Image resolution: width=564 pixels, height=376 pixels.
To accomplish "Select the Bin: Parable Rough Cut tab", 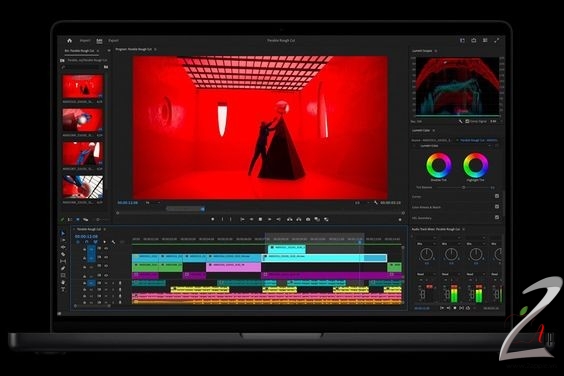I will pyautogui.click(x=79, y=51).
